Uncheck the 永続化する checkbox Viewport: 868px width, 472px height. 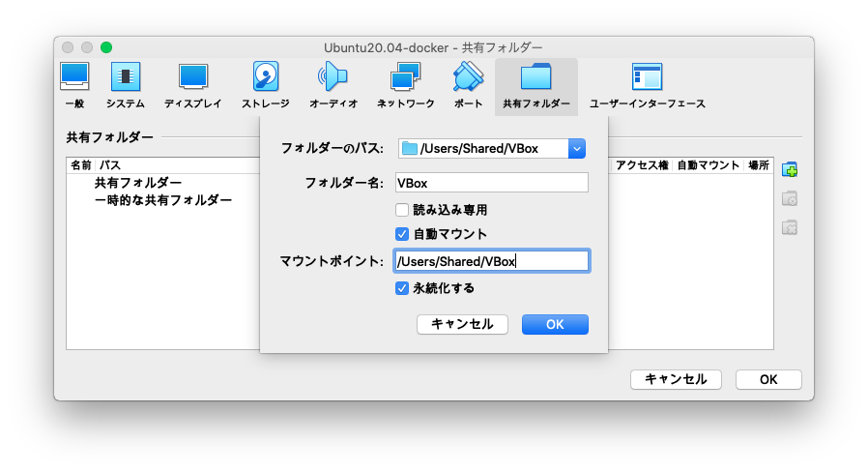click(x=402, y=288)
